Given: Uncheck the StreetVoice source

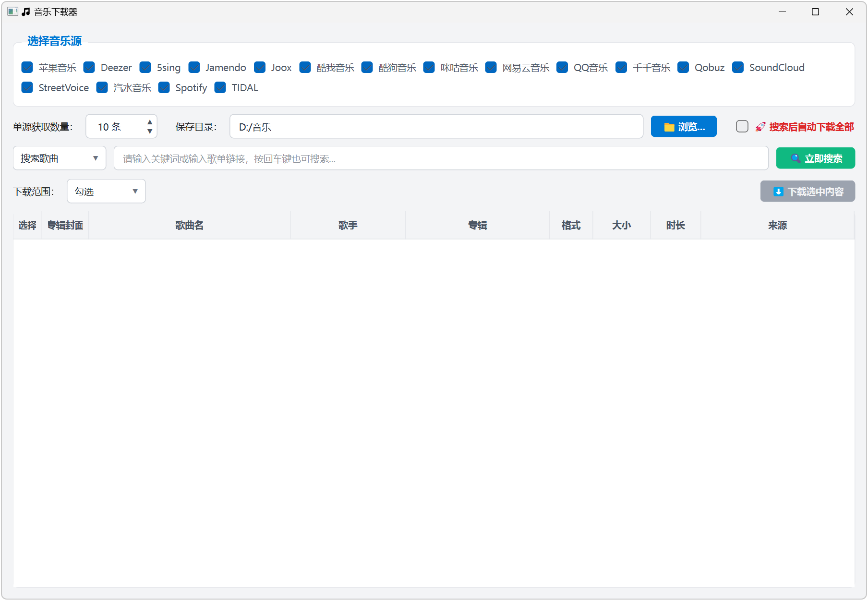Looking at the screenshot, I should (27, 88).
